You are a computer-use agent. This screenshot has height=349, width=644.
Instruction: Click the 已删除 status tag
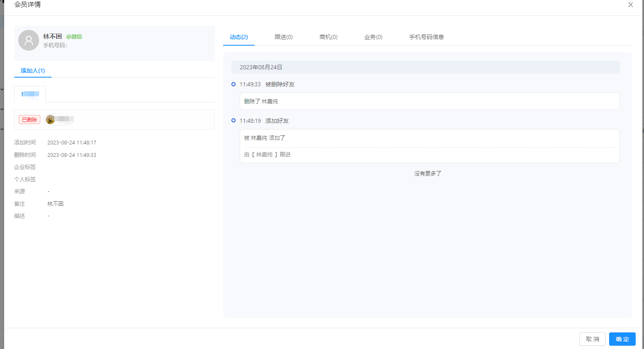[x=29, y=120]
